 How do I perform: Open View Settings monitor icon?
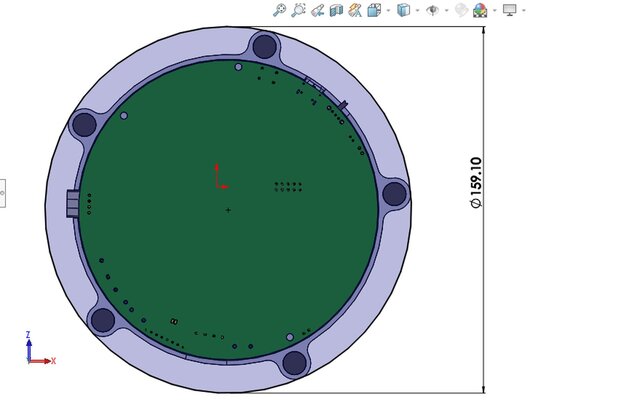509,10
